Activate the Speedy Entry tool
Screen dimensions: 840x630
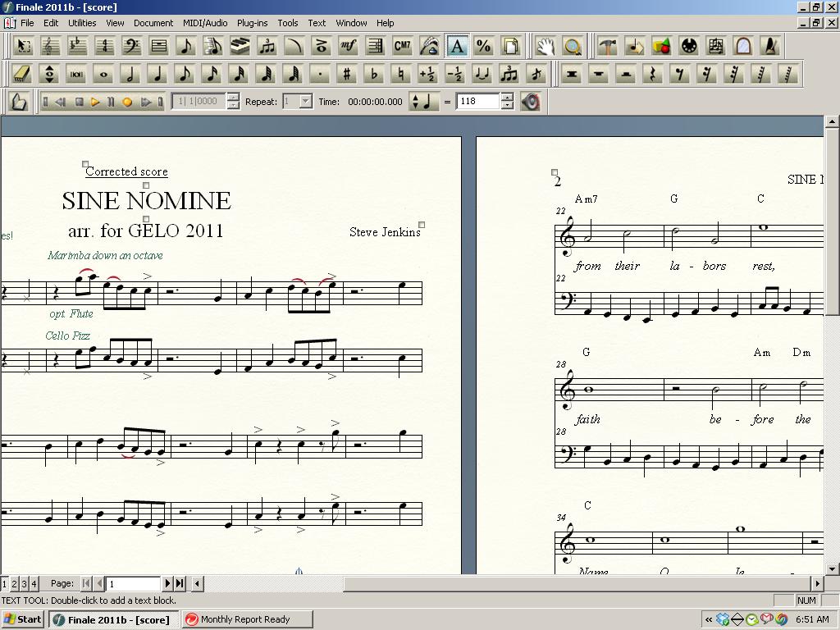pyautogui.click(x=213, y=46)
